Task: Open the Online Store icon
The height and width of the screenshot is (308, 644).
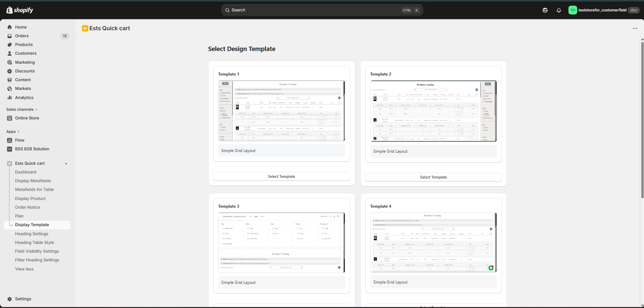Action: coord(10,118)
